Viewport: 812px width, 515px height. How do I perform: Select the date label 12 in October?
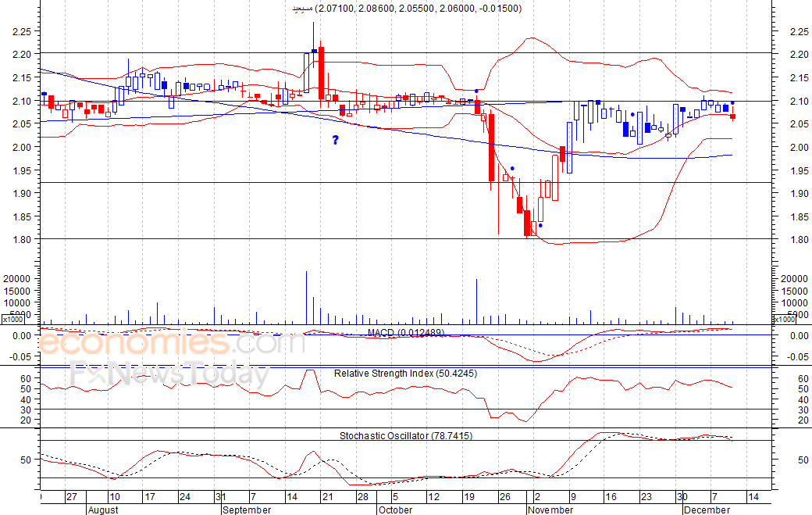pyautogui.click(x=434, y=497)
